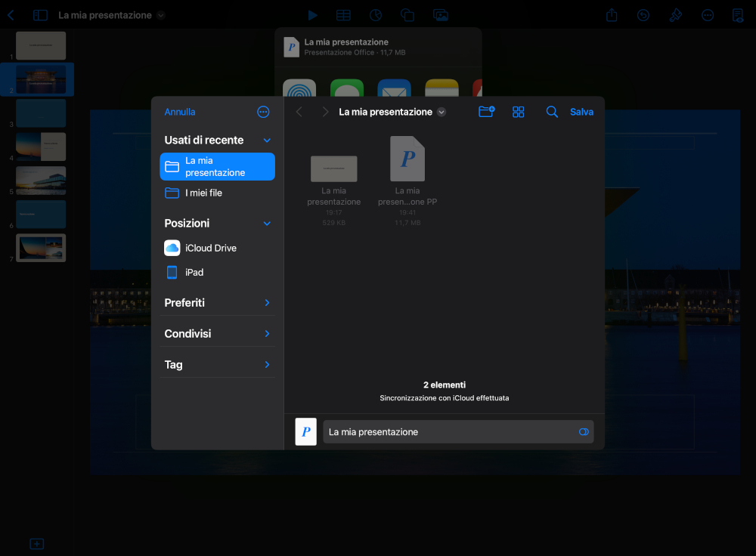Click the filename text field
Viewport: 756px width, 556px height.
tap(450, 432)
